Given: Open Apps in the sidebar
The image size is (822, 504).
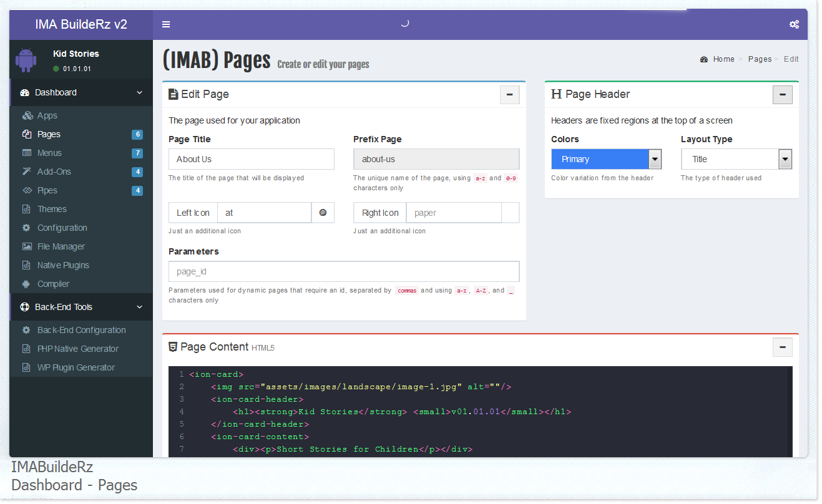Looking at the screenshot, I should click(47, 115).
